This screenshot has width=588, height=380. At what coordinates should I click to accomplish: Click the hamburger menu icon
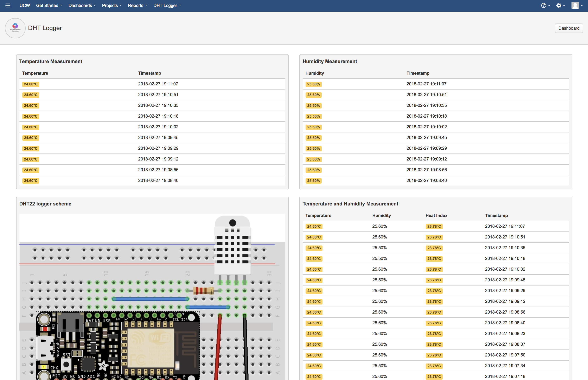(8, 5)
